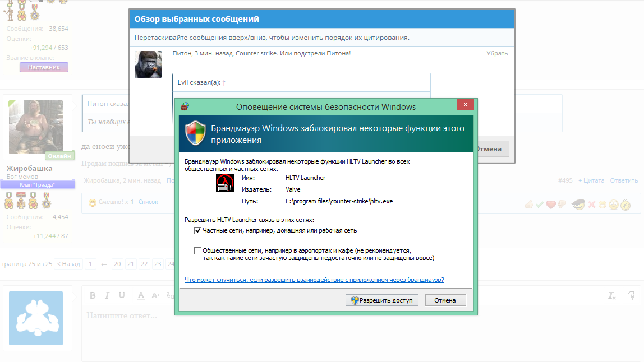Click the pagination left arrow
Image resolution: width=644 pixels, height=362 pixels.
point(104,264)
